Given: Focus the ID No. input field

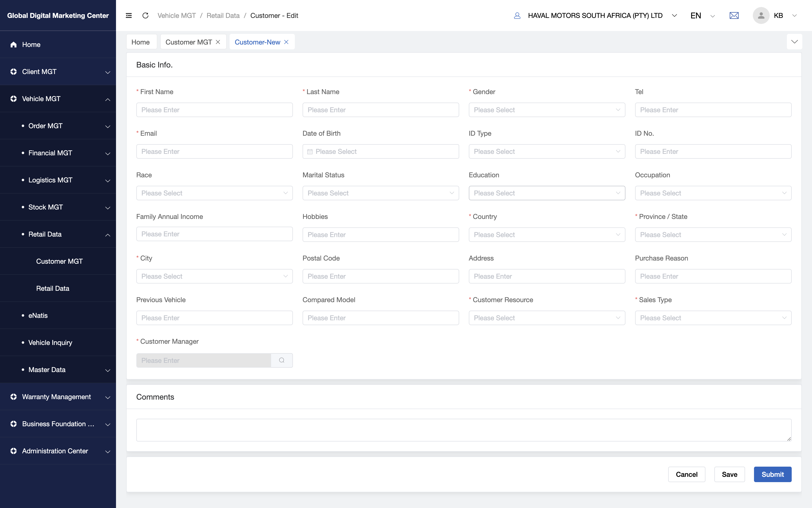Looking at the screenshot, I should point(713,151).
